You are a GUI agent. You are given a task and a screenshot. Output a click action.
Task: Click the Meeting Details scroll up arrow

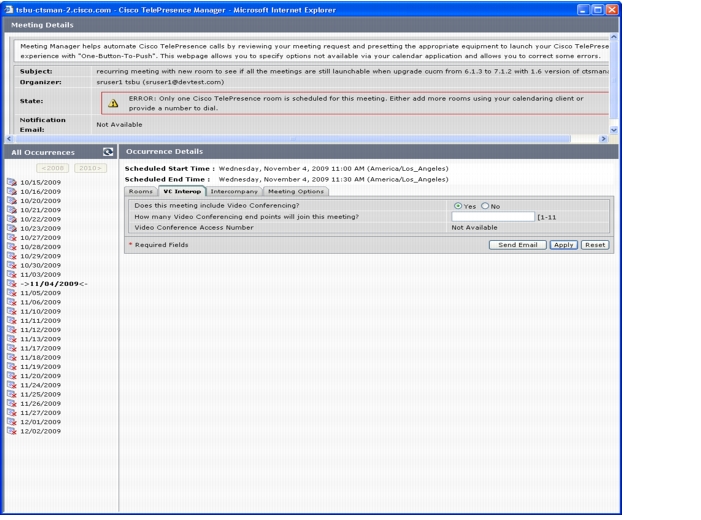pyautogui.click(x=614, y=37)
